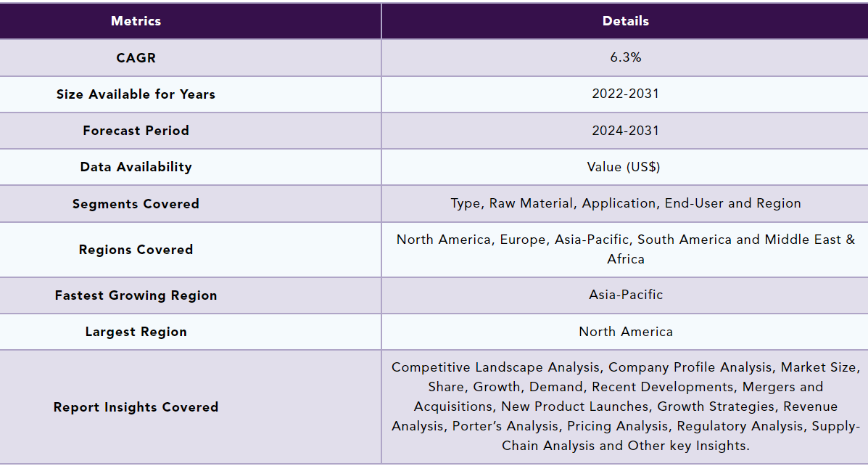Select Size Available for Years label

[136, 94]
